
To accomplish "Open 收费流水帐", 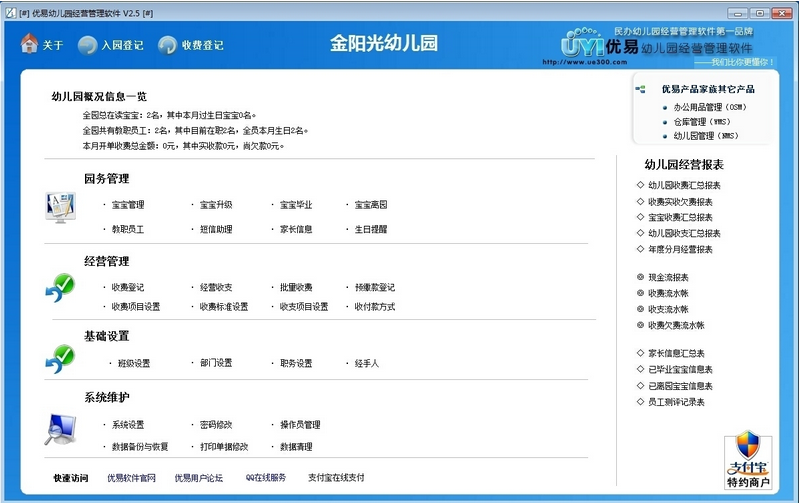I will coord(668,293).
